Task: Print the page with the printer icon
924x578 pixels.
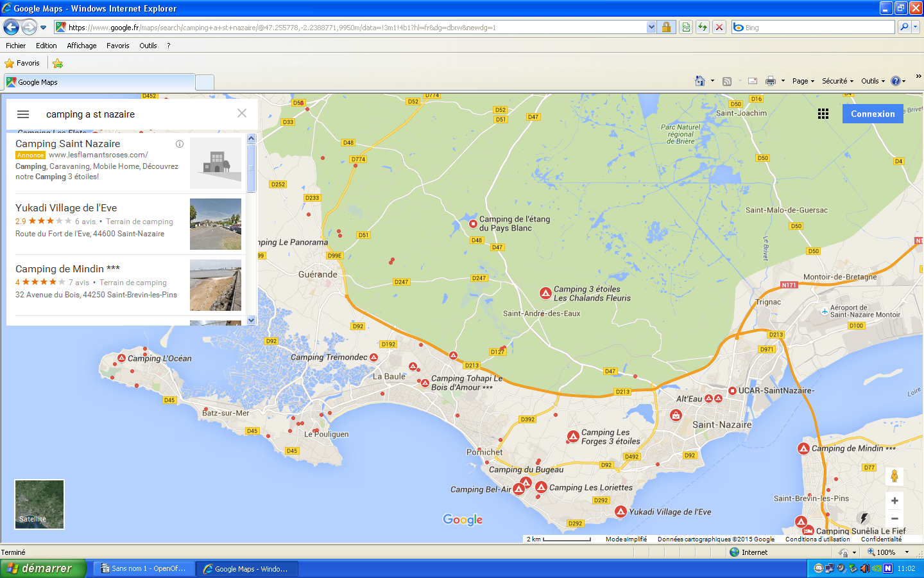Action: pos(771,81)
